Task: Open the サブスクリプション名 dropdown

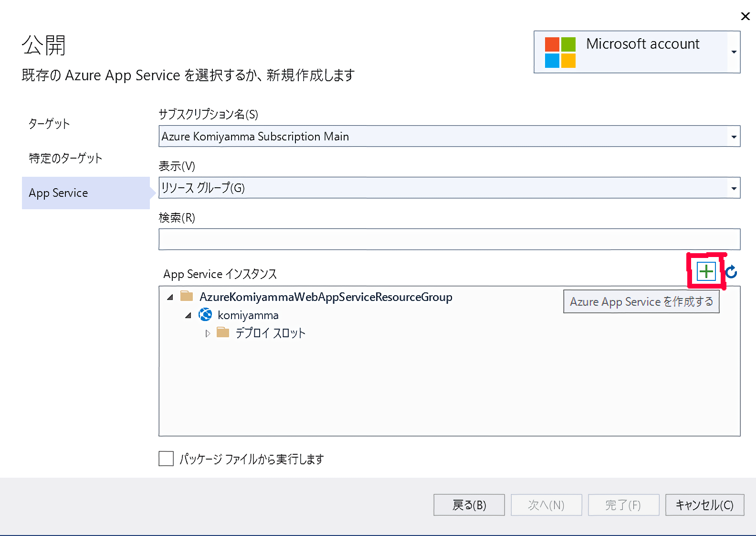Action: tap(734, 137)
